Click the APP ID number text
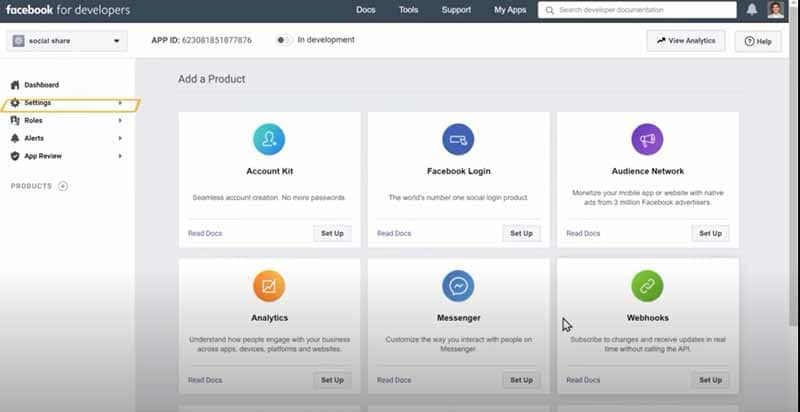This screenshot has width=800, height=412. (217, 40)
